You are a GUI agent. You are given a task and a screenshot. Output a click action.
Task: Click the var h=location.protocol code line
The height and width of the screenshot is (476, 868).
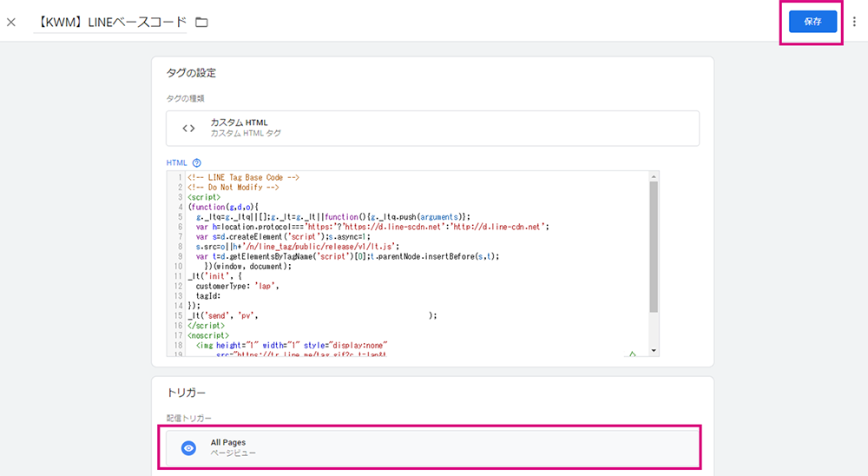[372, 227]
